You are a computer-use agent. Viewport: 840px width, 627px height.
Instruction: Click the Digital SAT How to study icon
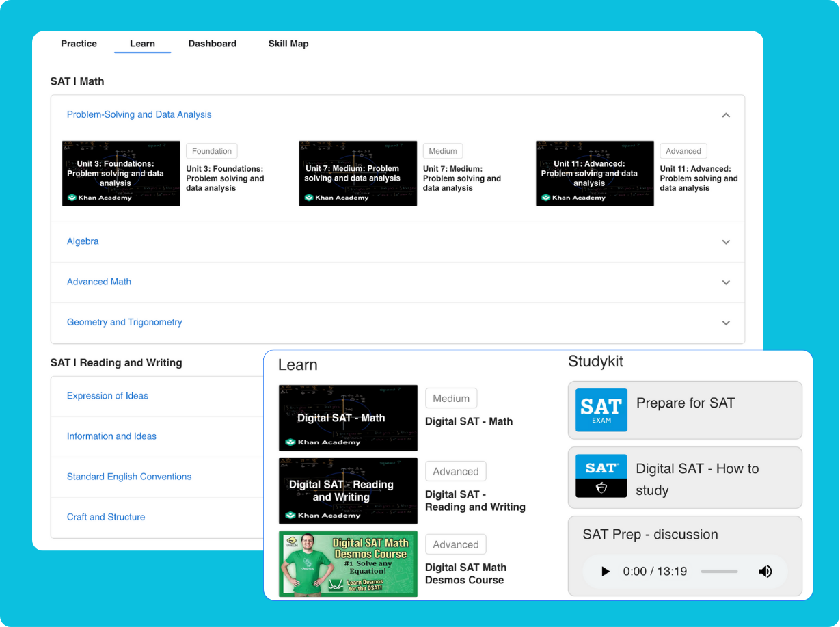click(x=601, y=476)
